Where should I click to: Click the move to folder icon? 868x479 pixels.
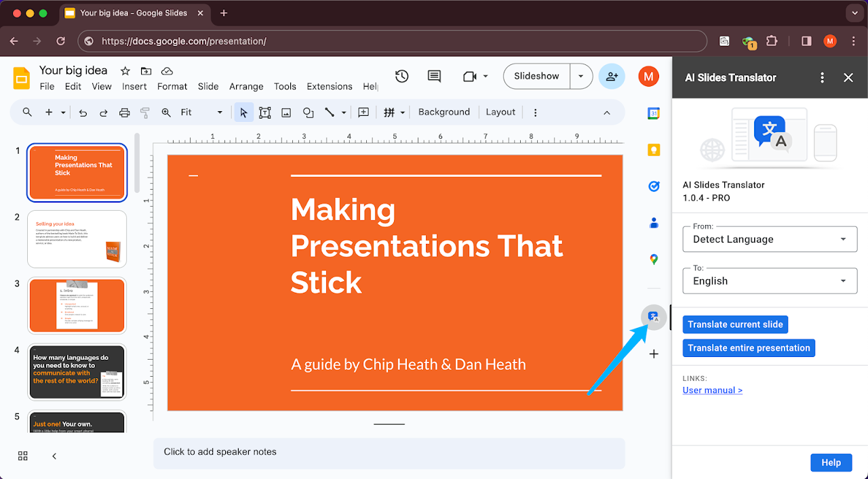pyautogui.click(x=146, y=71)
